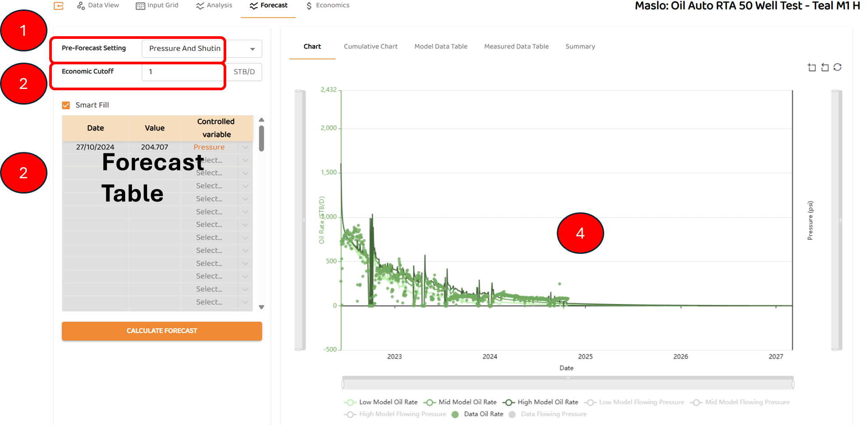Click the Economics dollar sign icon
The width and height of the screenshot is (868, 425).
click(x=309, y=6)
